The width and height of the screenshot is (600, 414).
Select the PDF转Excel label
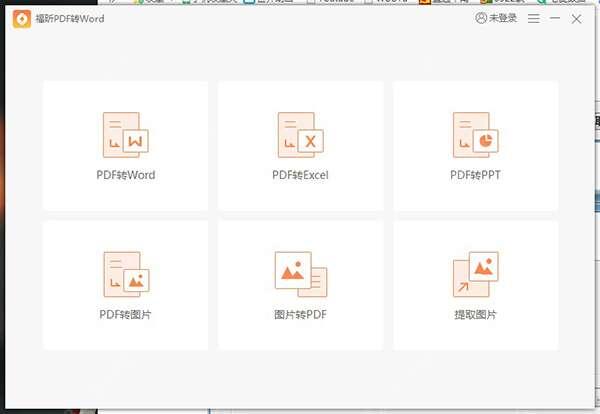(x=300, y=175)
